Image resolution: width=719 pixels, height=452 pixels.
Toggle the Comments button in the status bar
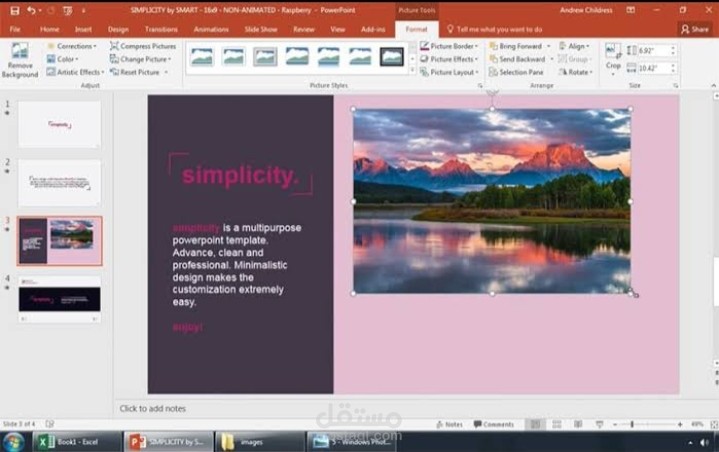tap(494, 424)
